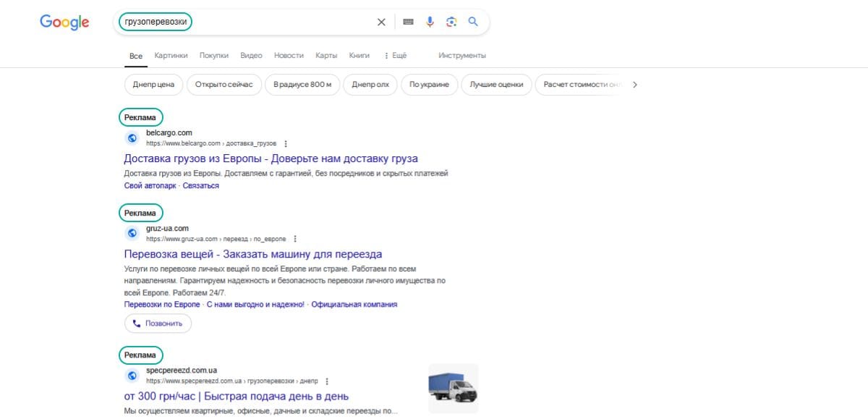The height and width of the screenshot is (419, 868).
Task: Open the Покупки tab
Action: (x=214, y=56)
